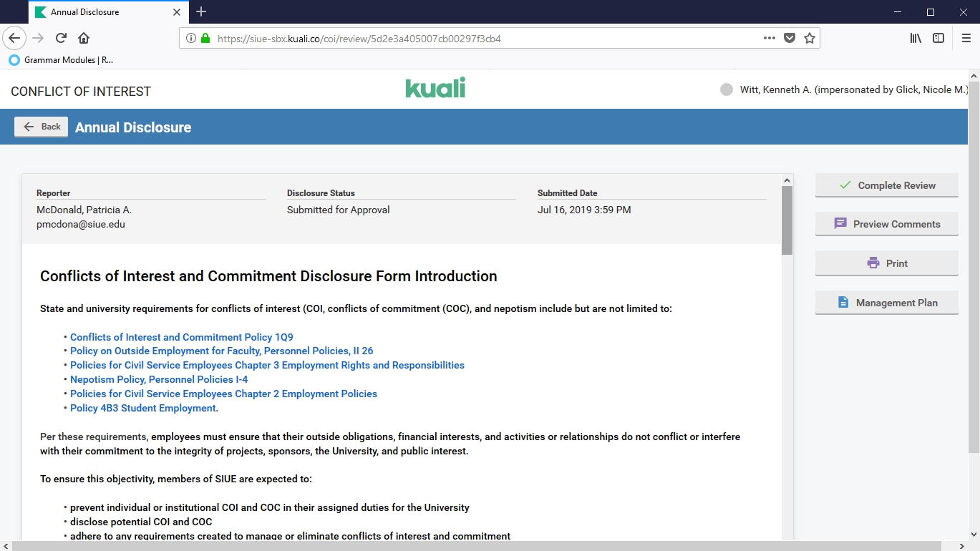Click the Back button in Annual Disclosure header

[42, 127]
